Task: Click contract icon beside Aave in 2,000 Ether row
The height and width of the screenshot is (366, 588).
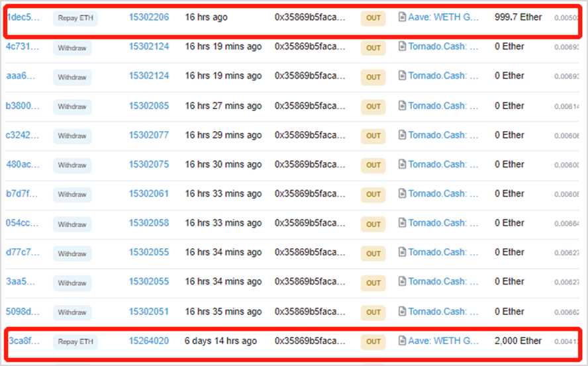Action: coord(402,341)
